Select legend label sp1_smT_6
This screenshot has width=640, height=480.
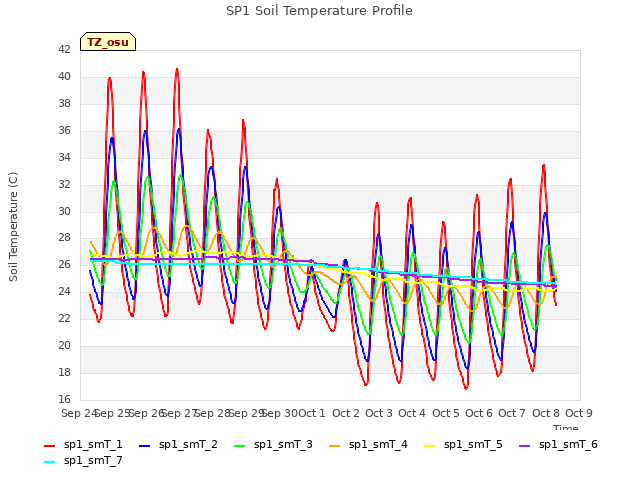pos(568,444)
